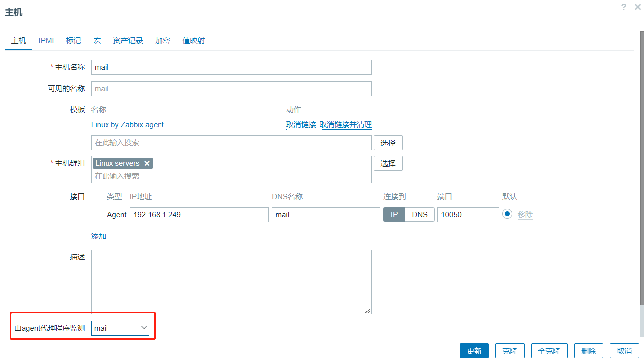Remove Linux servers group via its x icon
The image size is (644, 363).
[147, 163]
